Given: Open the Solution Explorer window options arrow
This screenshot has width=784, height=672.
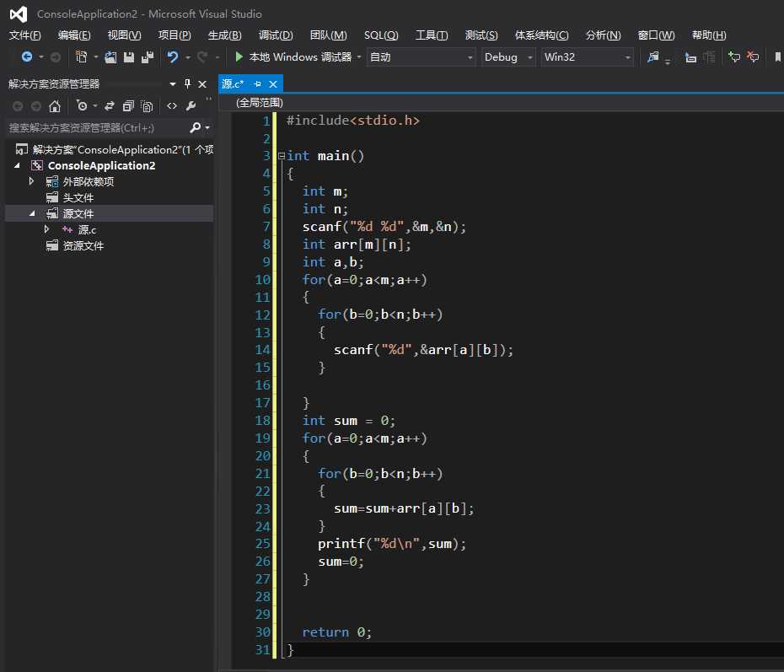Looking at the screenshot, I should (173, 84).
